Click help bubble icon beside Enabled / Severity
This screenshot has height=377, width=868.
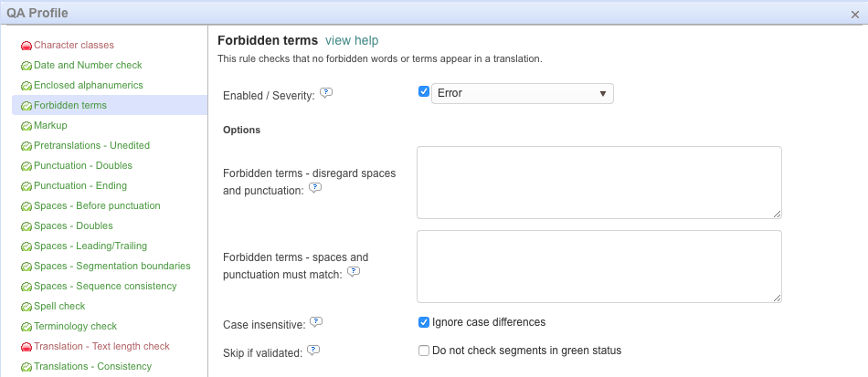[x=325, y=93]
